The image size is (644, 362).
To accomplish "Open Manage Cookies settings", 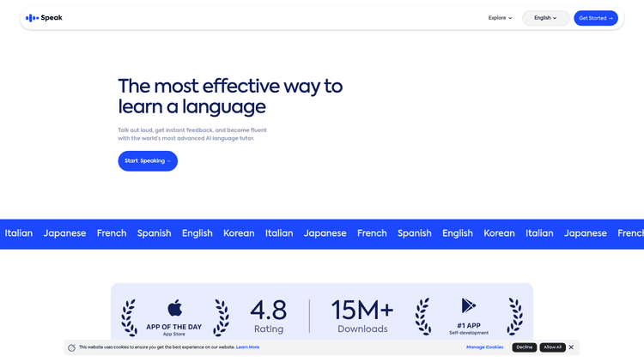I will pyautogui.click(x=484, y=347).
